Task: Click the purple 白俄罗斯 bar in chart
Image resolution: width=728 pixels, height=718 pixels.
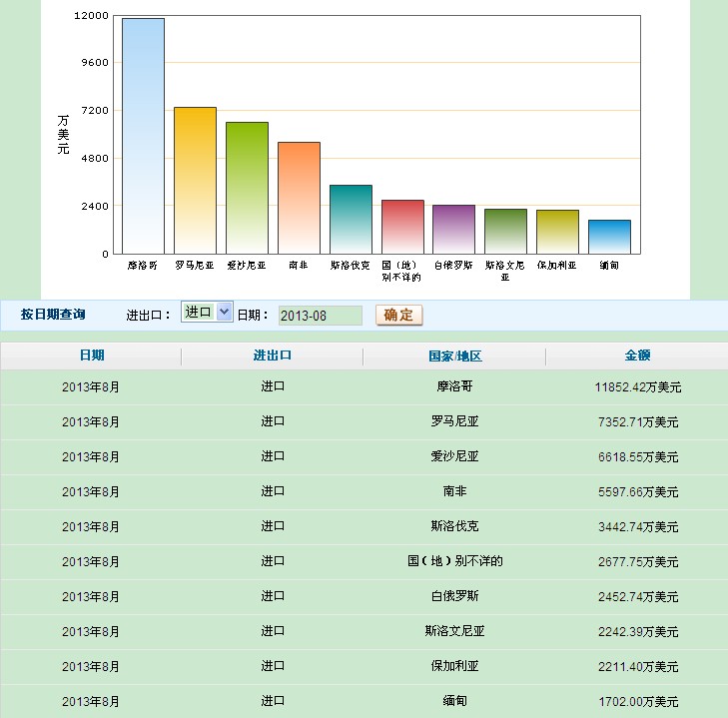Action: tap(454, 230)
